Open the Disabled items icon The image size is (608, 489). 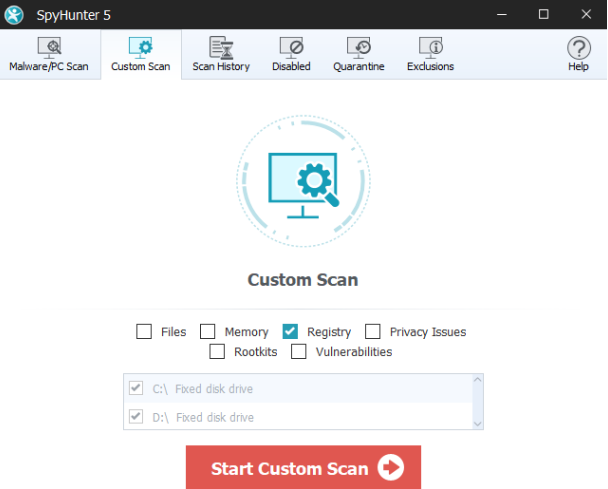(291, 47)
